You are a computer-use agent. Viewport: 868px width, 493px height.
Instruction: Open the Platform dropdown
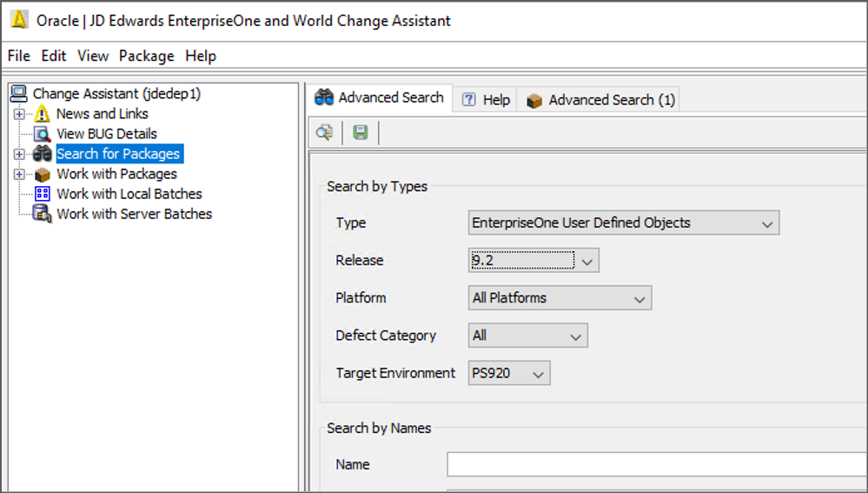point(560,298)
